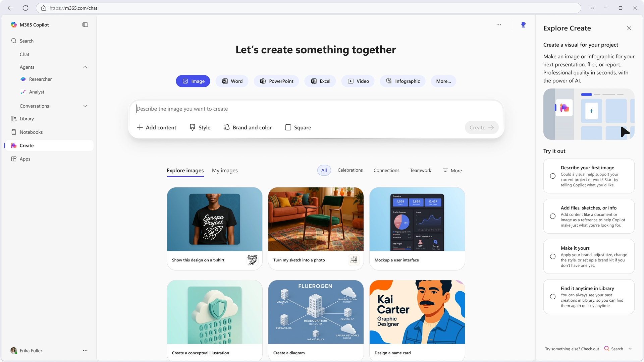This screenshot has height=362, width=644.
Task: Open Notebooks from the sidebar
Action: [x=31, y=132]
